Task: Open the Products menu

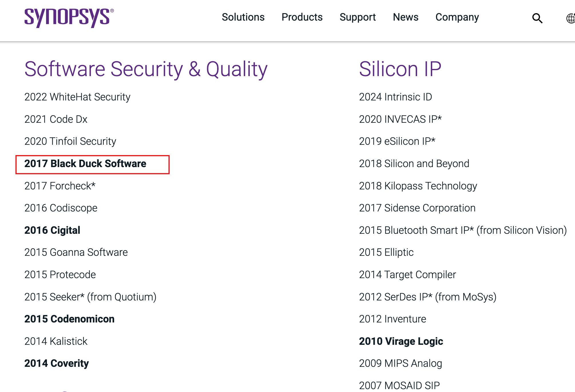Action: click(x=302, y=17)
